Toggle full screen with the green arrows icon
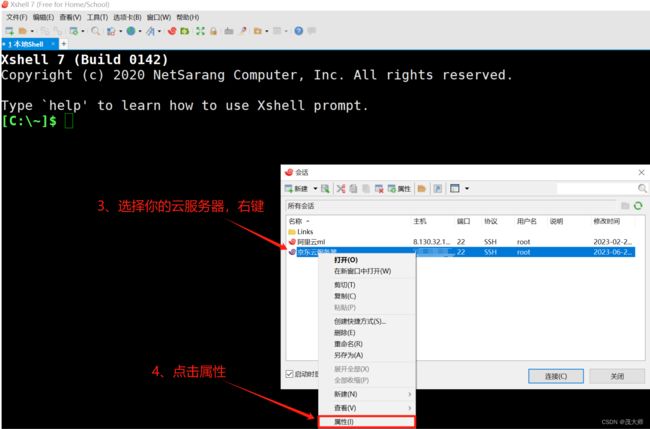This screenshot has width=650, height=429. (x=201, y=31)
